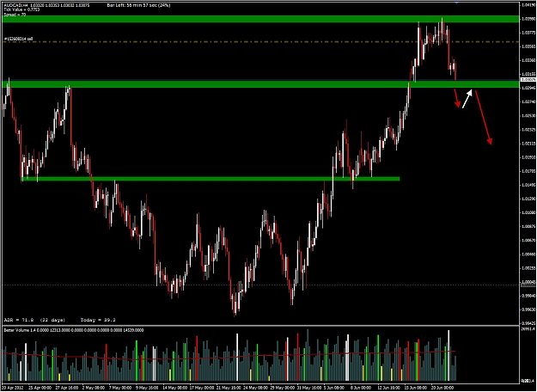The image size is (537, 392).
Task: Click the 1.03775 price axis label
Action: 528,33
